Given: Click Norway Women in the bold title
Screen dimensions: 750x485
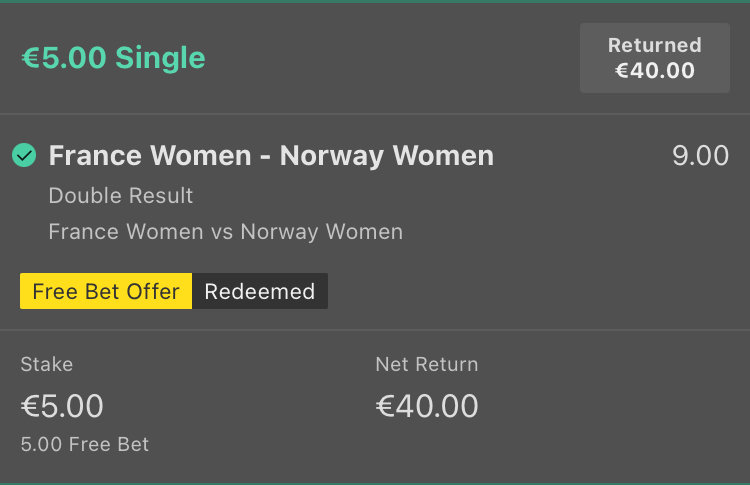Looking at the screenshot, I should (x=387, y=156).
